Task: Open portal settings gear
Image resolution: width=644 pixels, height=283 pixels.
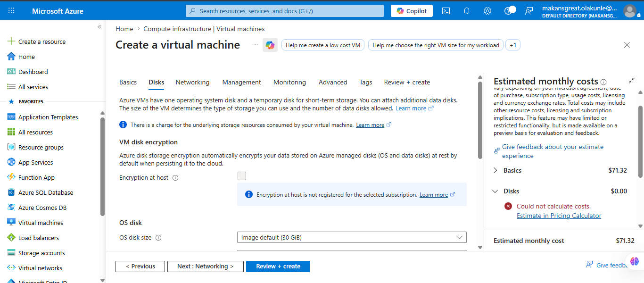Action: [x=487, y=10]
